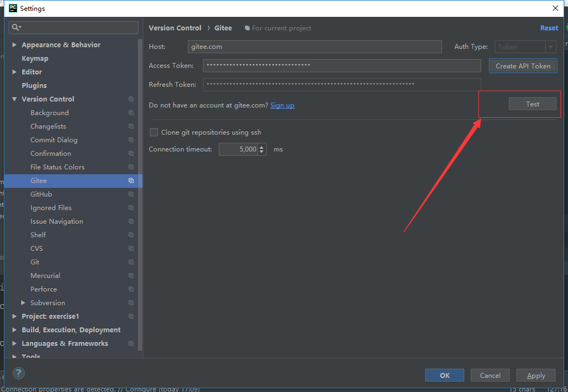Click the PyCharm logo in title bar

point(12,8)
